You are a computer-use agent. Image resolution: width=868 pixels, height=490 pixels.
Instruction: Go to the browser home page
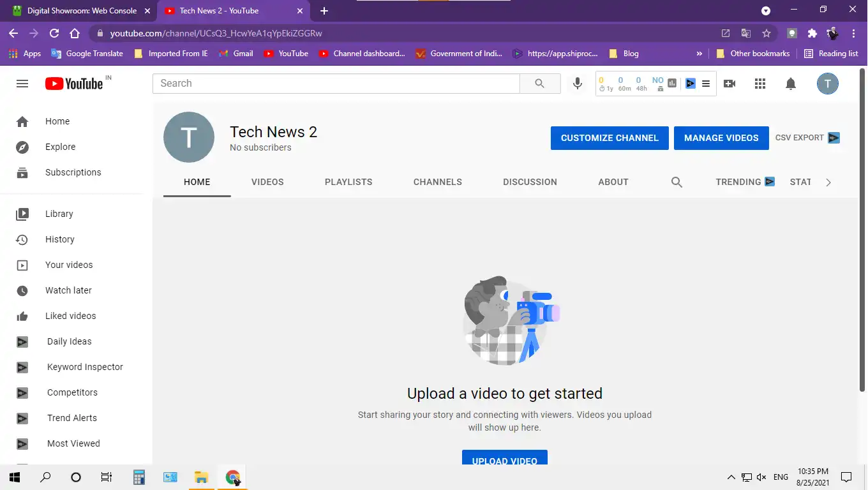[75, 33]
